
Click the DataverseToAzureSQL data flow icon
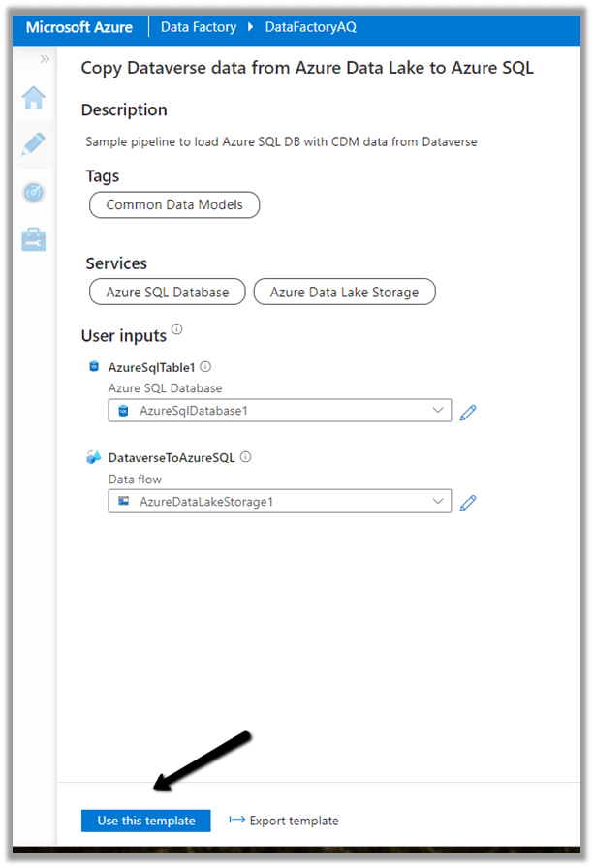tap(94, 456)
